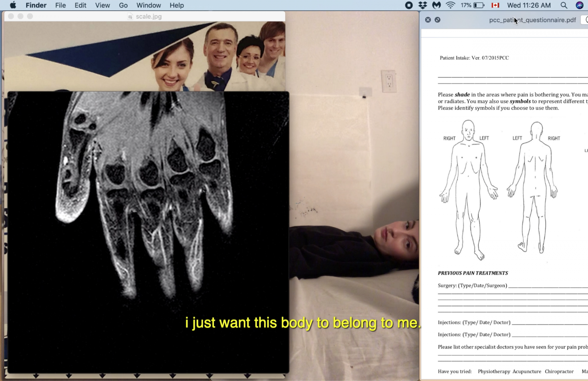Open the File menu
This screenshot has height=381, width=588.
60,5
